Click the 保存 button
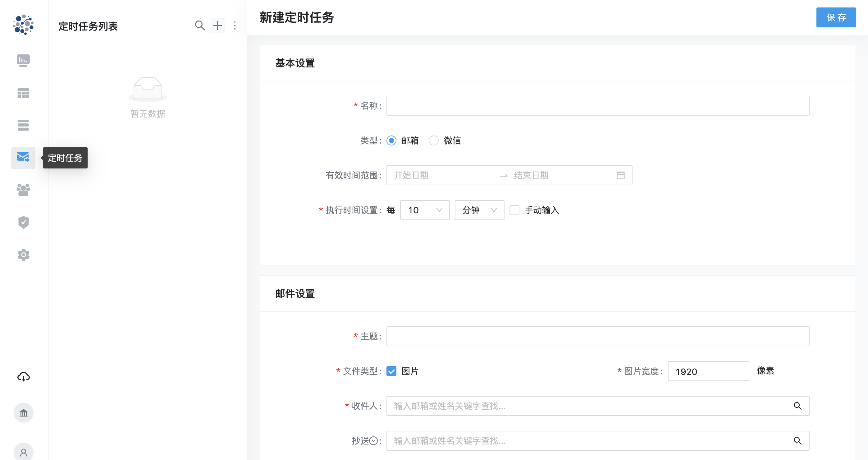 836,17
